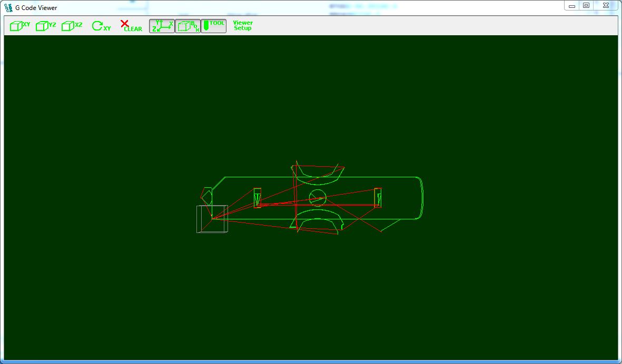Toggle the bounding Box display
Image resolution: width=622 pixels, height=364 pixels.
coord(187,26)
